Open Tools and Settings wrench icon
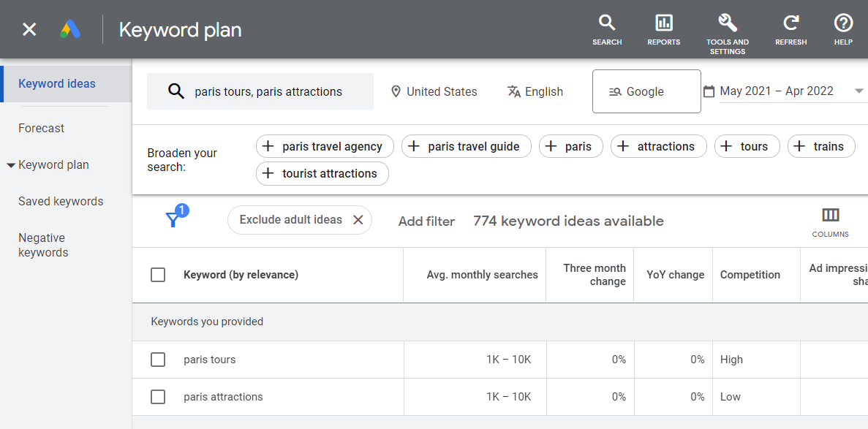Screen dimensions: 868x429 728,29
